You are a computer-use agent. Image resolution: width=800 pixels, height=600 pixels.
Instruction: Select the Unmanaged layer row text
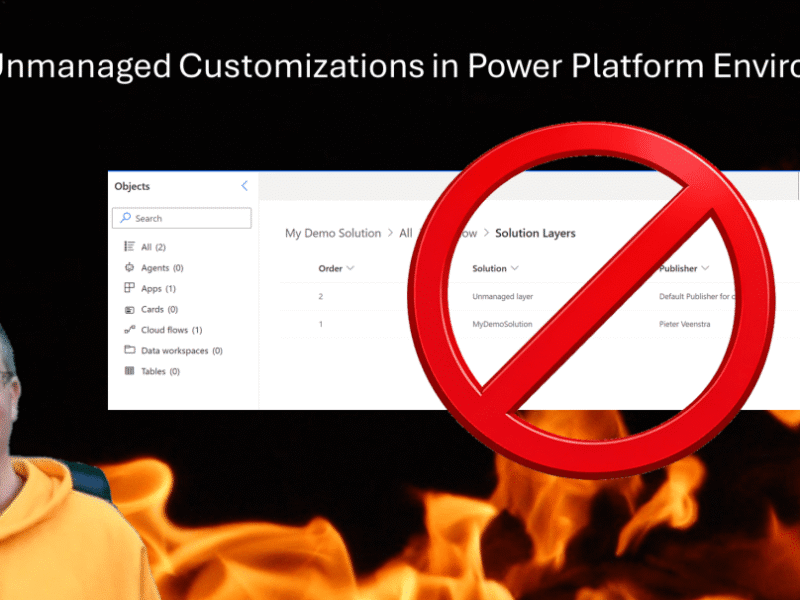tap(503, 296)
